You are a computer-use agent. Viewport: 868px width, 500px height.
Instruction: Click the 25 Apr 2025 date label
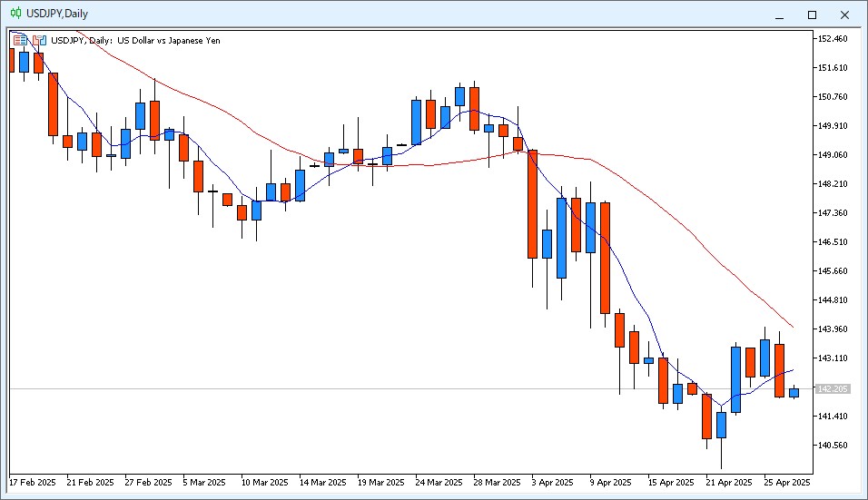787,482
